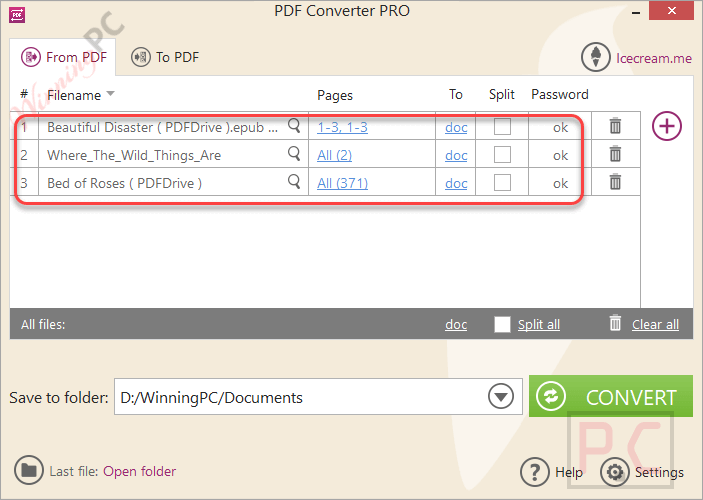Screen dimensions: 703x500
Task: Enable split for Where_The_Wild_Things_Are
Action: (502, 154)
